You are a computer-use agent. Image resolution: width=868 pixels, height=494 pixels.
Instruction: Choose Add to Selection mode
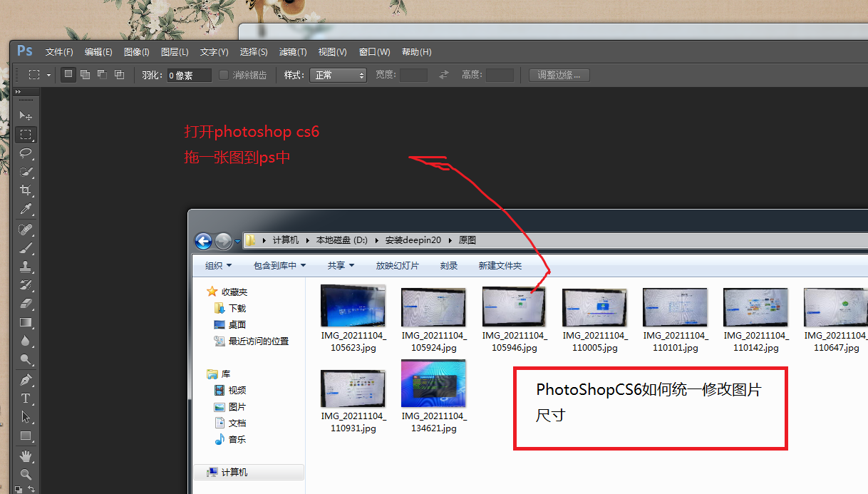click(86, 74)
